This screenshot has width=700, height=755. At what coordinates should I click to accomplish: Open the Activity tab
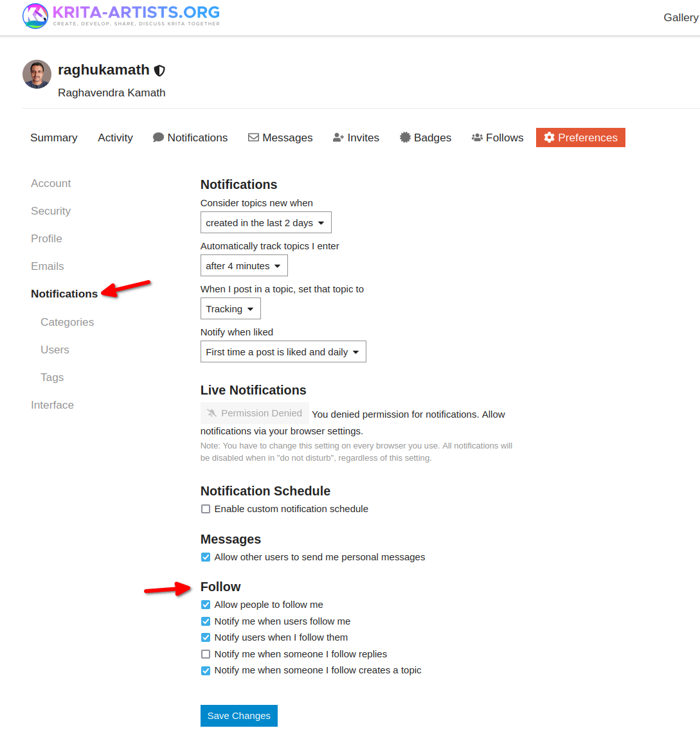click(x=115, y=138)
